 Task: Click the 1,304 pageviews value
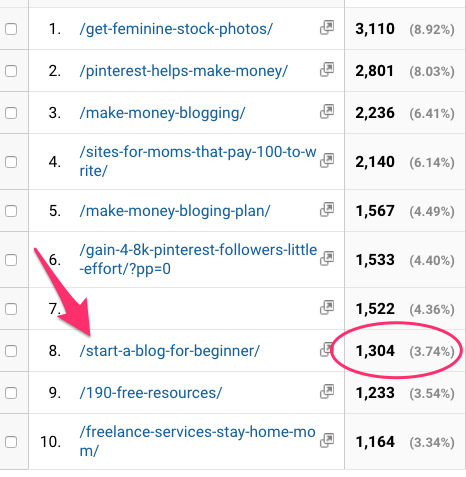[x=375, y=351]
